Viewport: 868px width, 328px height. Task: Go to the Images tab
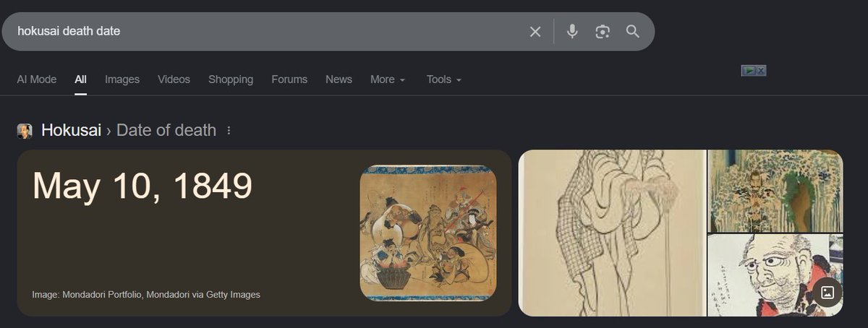(122, 79)
